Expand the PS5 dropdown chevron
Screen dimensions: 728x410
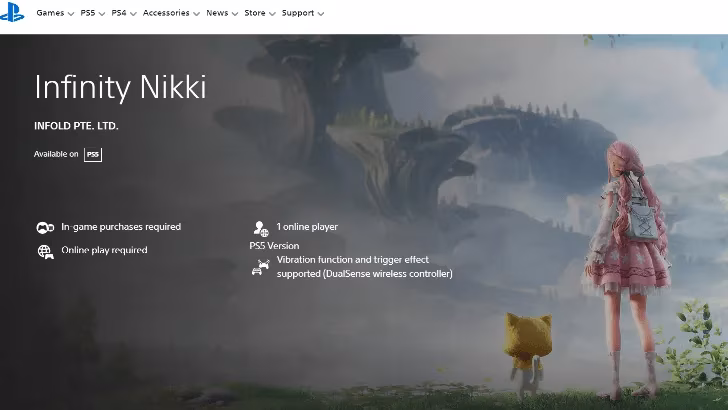coord(102,14)
